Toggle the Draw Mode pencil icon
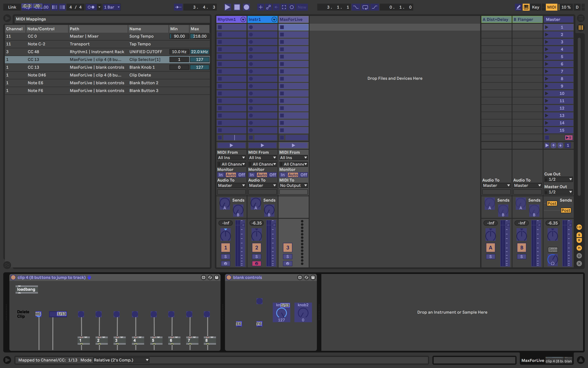Screen dimensions: 588x368 coord(518,7)
